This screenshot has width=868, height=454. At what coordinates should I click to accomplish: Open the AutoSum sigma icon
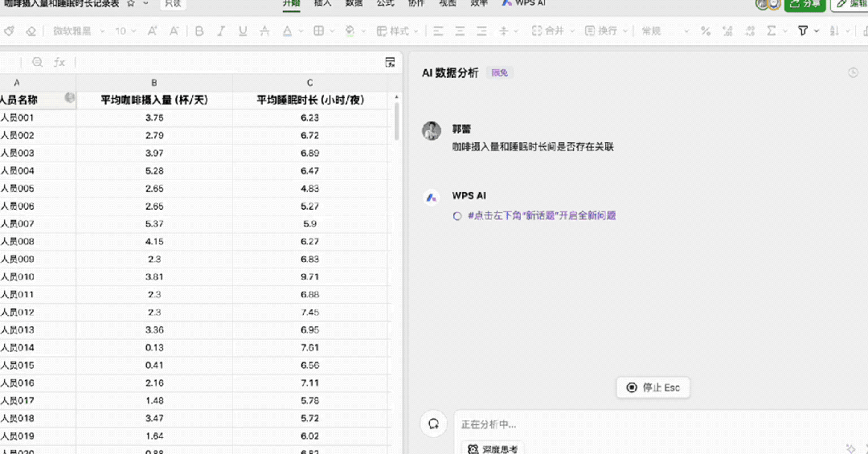771,31
